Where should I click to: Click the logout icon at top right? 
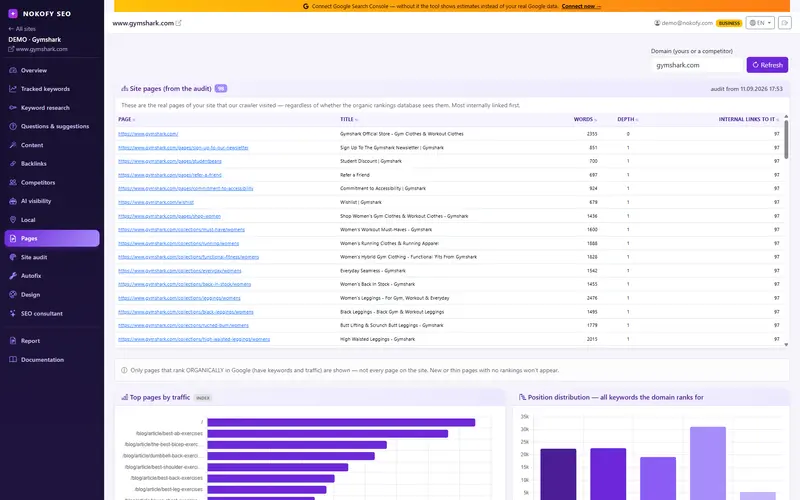[x=785, y=23]
